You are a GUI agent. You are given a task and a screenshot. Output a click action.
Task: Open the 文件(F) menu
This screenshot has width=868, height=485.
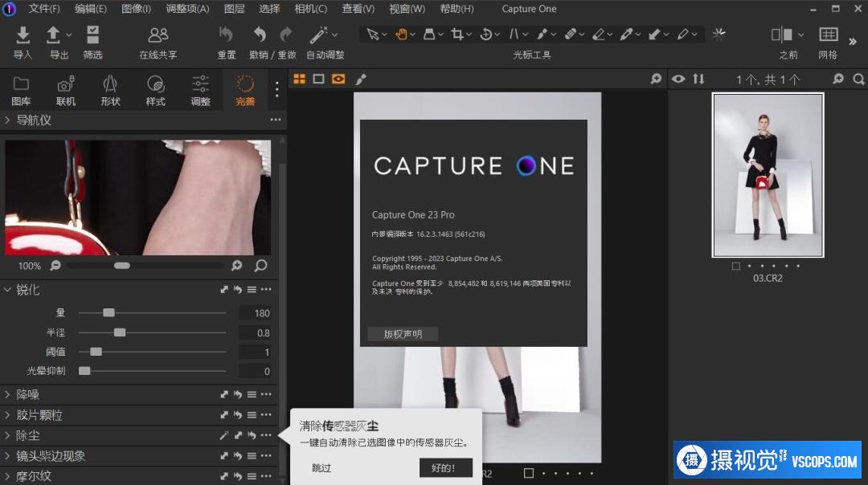44,9
